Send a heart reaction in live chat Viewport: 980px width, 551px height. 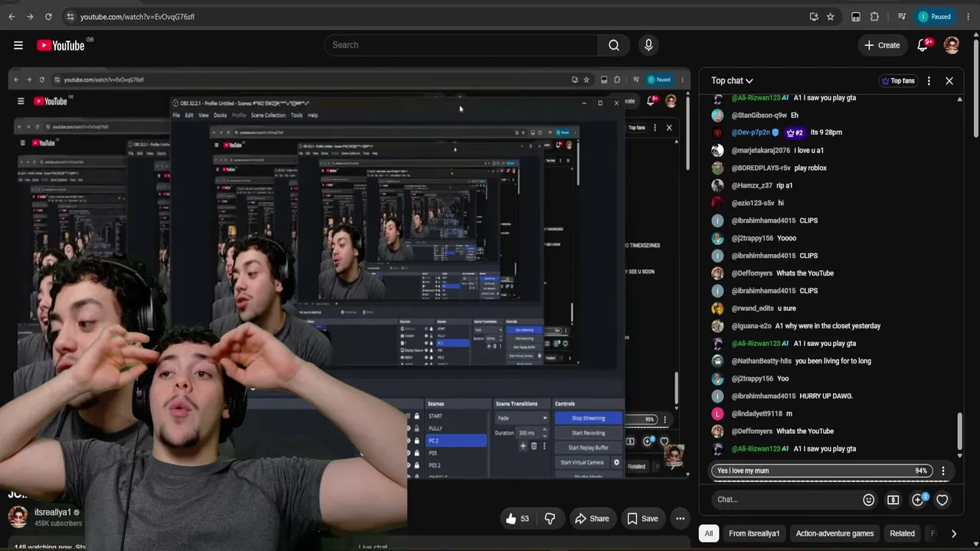tap(942, 500)
